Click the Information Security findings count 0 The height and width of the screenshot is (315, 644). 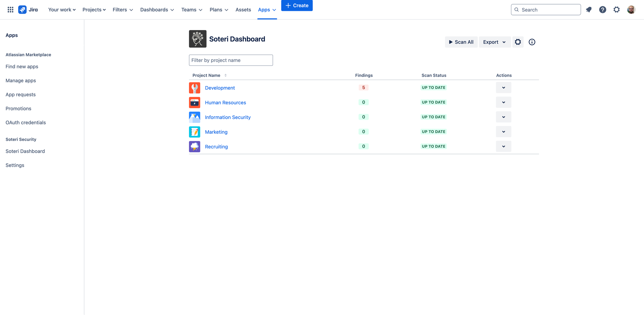(364, 117)
